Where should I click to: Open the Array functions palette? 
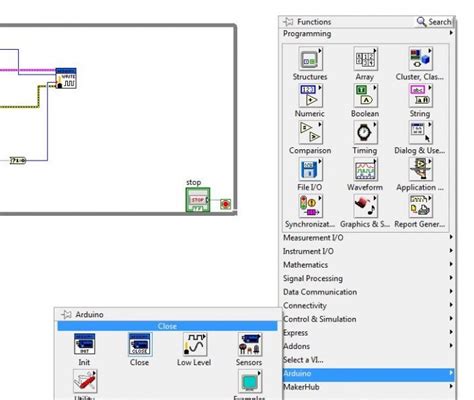tap(365, 59)
